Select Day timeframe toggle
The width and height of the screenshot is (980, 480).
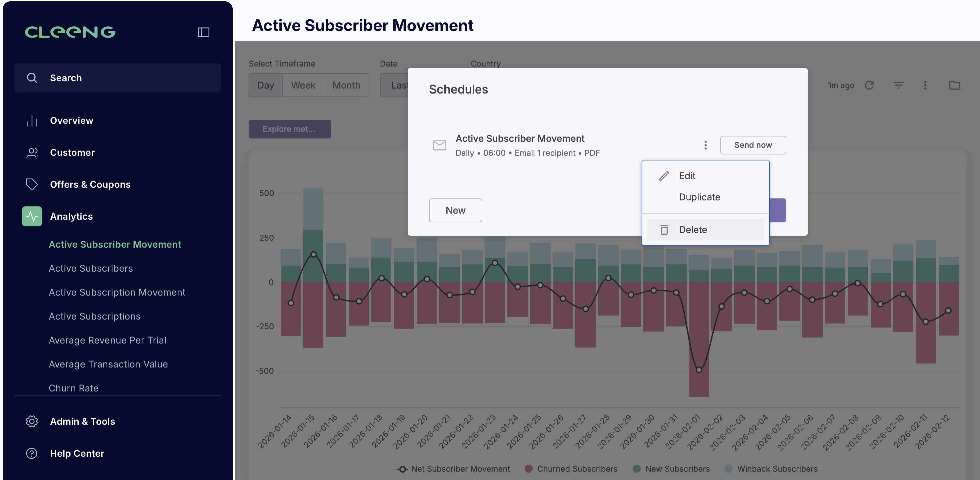[266, 85]
